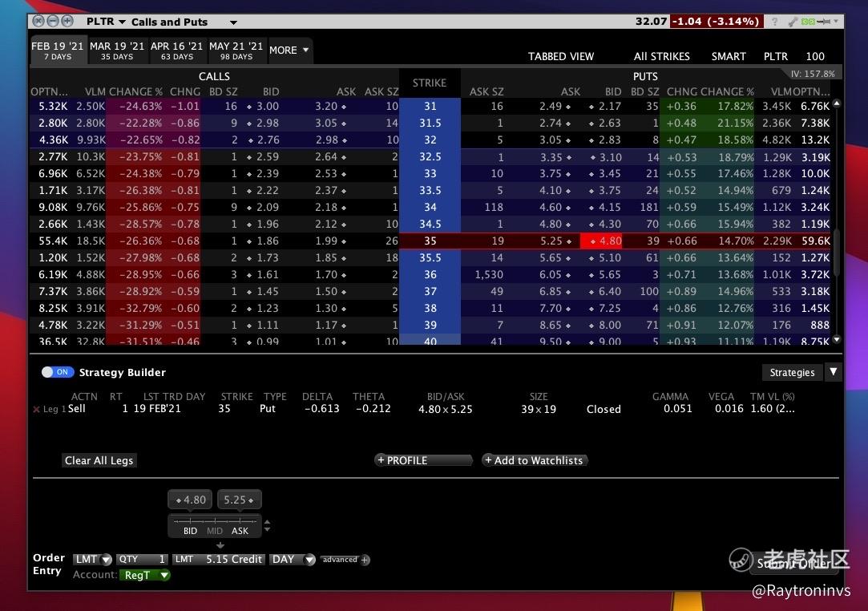The height and width of the screenshot is (611, 868).
Task: Click the Sell action in Leg 1
Action: (76, 409)
